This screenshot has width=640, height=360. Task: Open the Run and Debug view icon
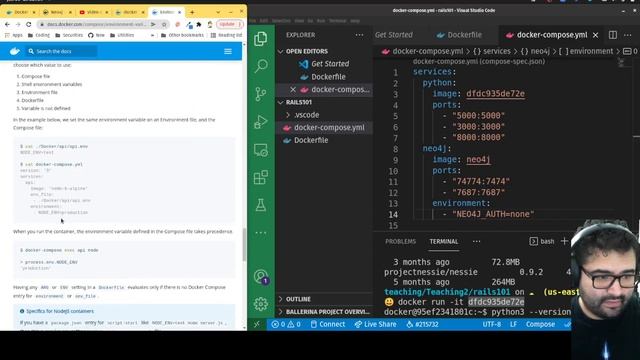click(x=261, y=122)
